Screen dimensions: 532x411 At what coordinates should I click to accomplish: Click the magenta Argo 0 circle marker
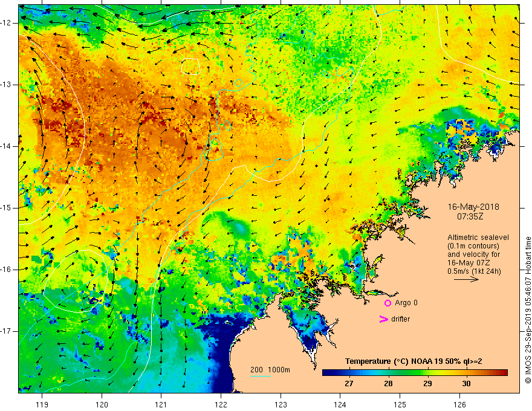pyautogui.click(x=388, y=303)
